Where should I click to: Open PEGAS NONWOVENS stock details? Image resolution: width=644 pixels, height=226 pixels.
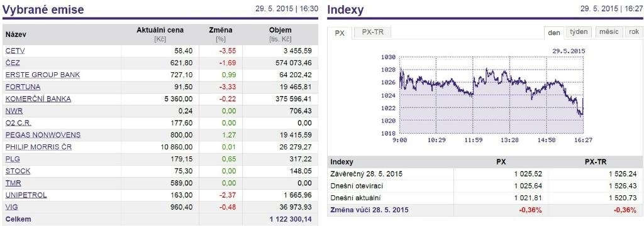click(x=43, y=135)
